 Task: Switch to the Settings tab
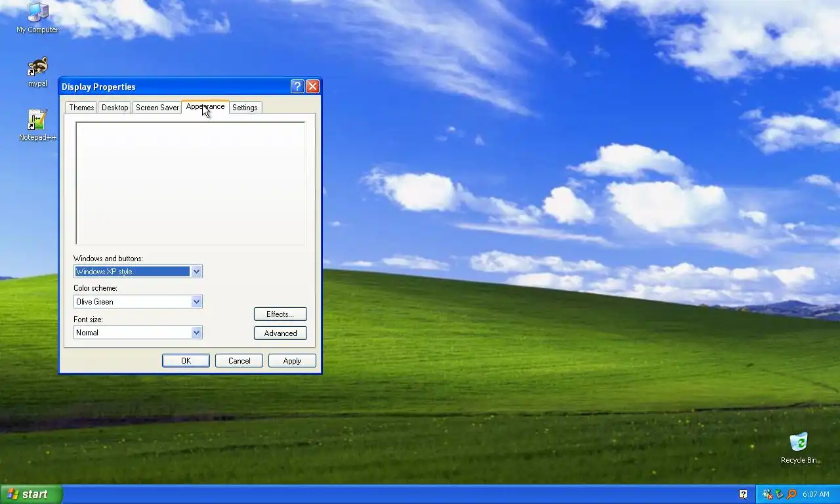(245, 108)
